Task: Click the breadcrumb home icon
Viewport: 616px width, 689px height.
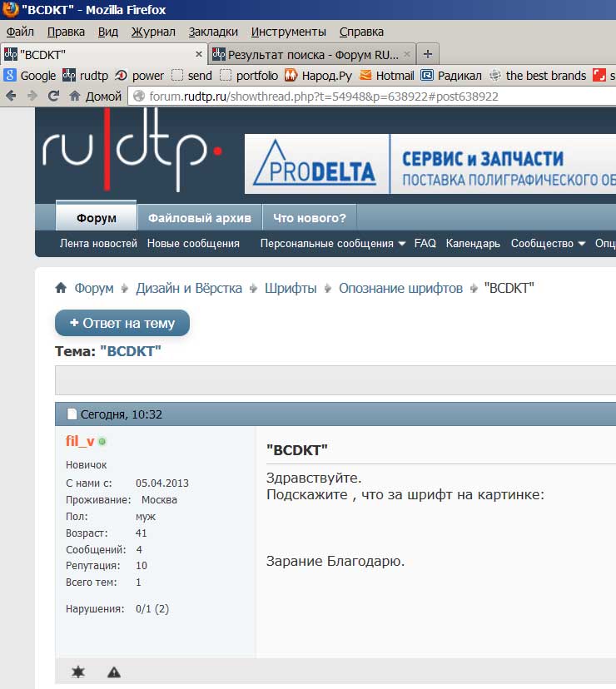Action: click(x=61, y=288)
